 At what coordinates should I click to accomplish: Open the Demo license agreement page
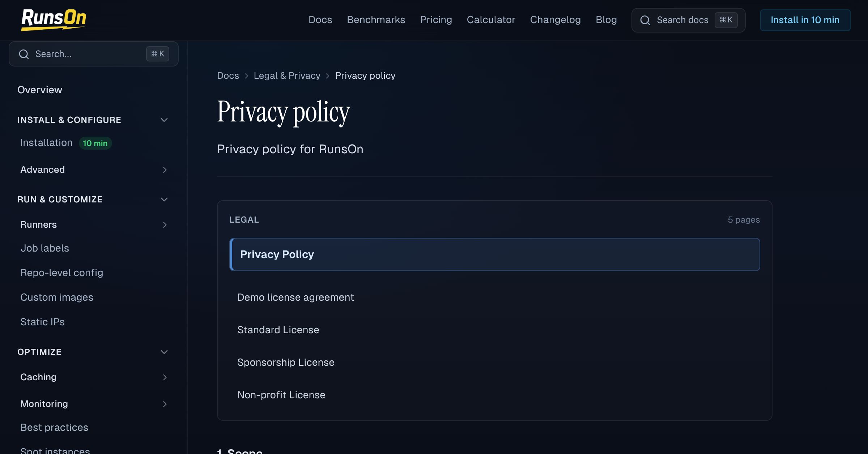pyautogui.click(x=295, y=297)
